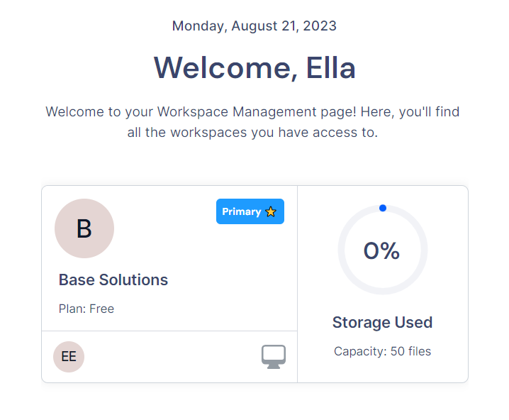
Task: Select the Storage Used heading
Action: (382, 322)
